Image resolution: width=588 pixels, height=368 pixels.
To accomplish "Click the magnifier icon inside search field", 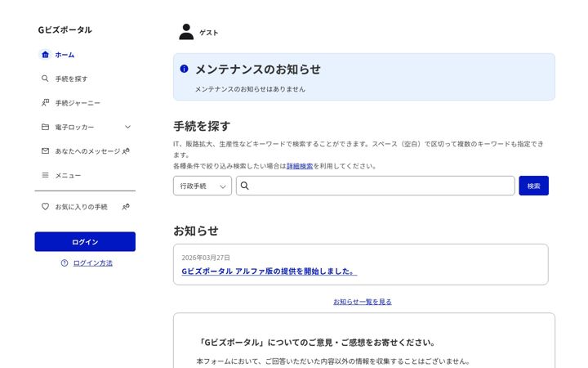I will coord(244,186).
